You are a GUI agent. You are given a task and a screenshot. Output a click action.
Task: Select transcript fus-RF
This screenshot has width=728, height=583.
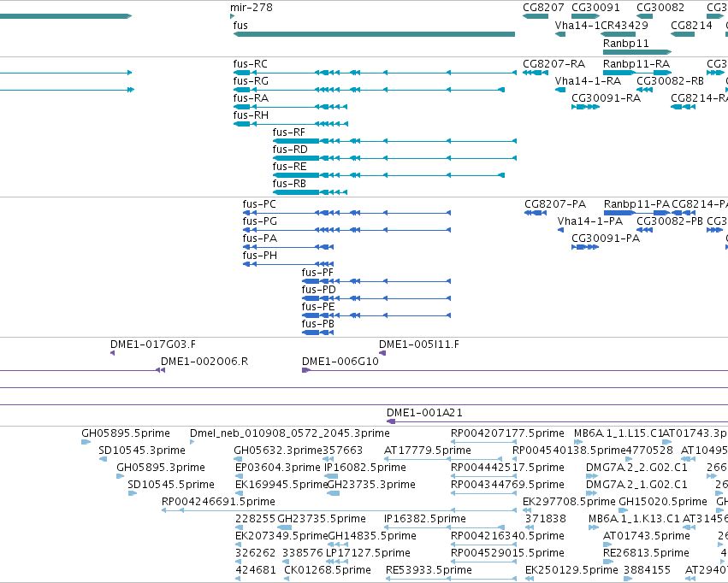pyautogui.click(x=394, y=141)
